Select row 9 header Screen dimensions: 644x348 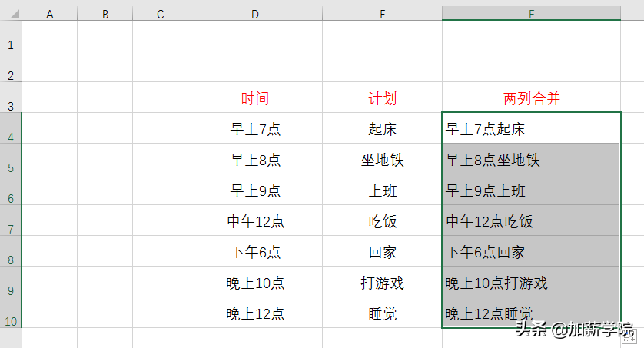coord(11,282)
